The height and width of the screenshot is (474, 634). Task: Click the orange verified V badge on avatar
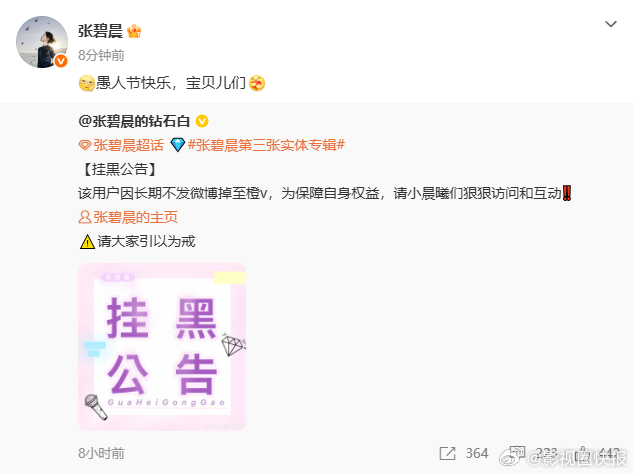click(x=61, y=61)
